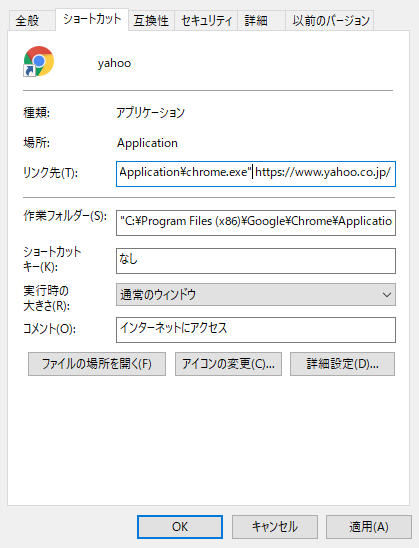This screenshot has height=548, width=419.
Task: Click ファイルの場所を開く button
Action: (97, 364)
